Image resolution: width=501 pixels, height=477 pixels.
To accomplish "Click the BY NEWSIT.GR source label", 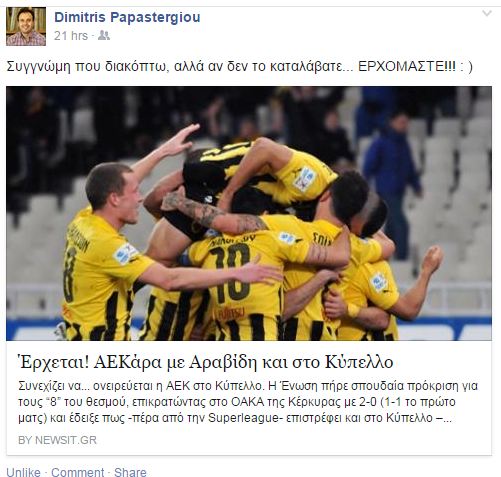I will tap(57, 440).
